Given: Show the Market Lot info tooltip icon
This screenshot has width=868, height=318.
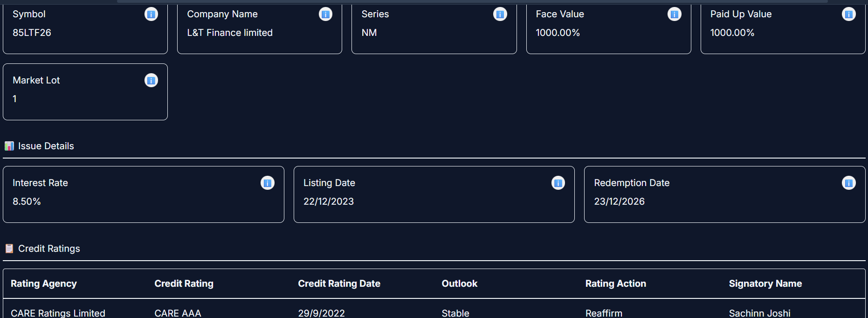Looking at the screenshot, I should coord(151,81).
